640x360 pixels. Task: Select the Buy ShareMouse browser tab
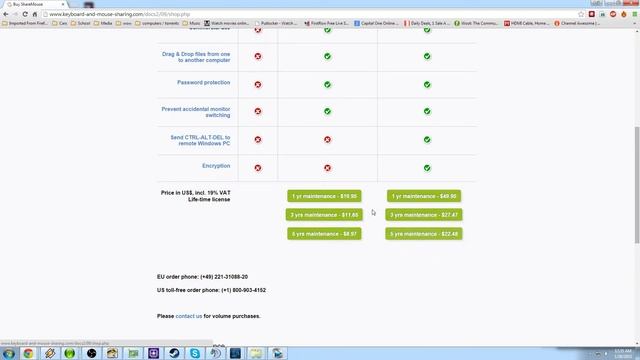pyautogui.click(x=34, y=4)
